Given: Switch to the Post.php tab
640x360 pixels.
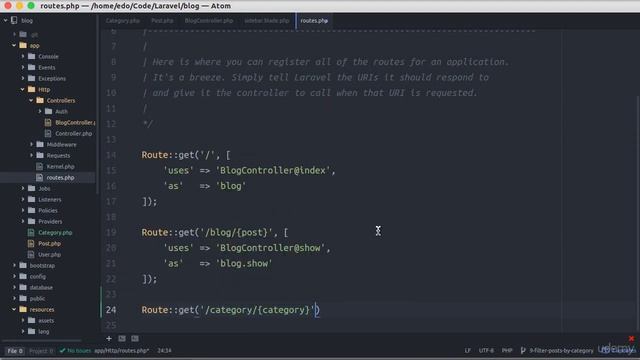Looking at the screenshot, I should point(162,21).
